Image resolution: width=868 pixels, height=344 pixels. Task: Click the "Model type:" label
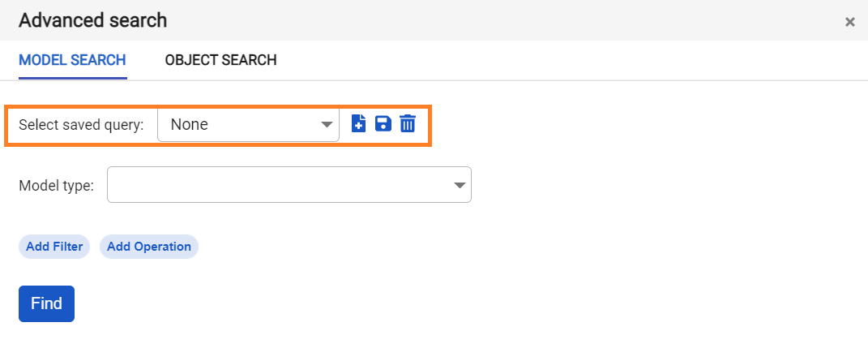coord(56,186)
